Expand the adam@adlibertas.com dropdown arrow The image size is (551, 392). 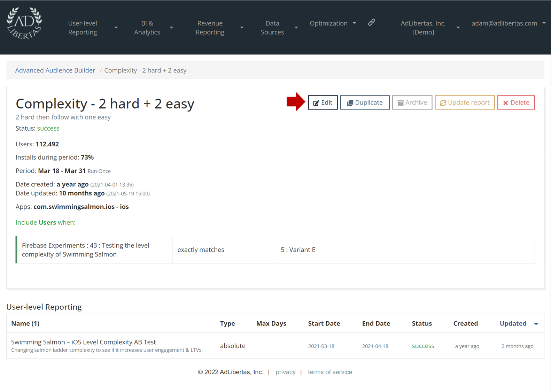[x=544, y=23]
